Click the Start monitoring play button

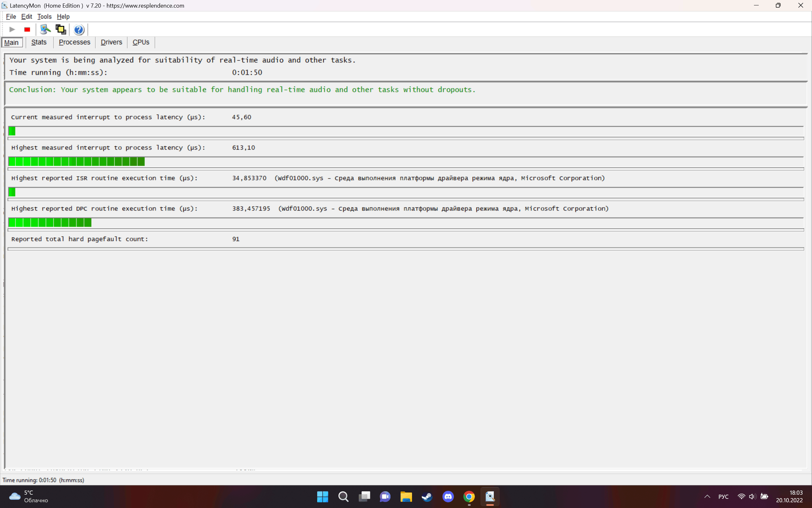12,30
